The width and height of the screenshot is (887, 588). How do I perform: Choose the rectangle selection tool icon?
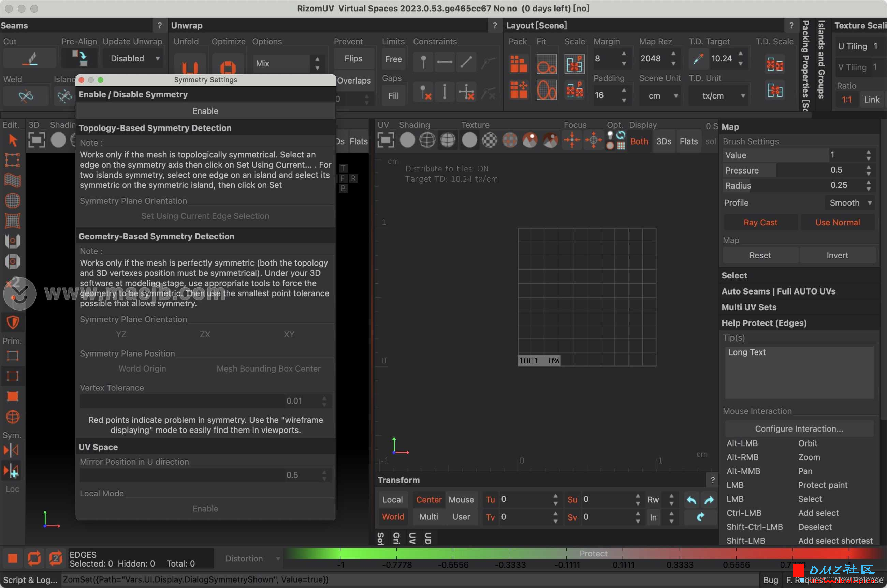(x=12, y=160)
